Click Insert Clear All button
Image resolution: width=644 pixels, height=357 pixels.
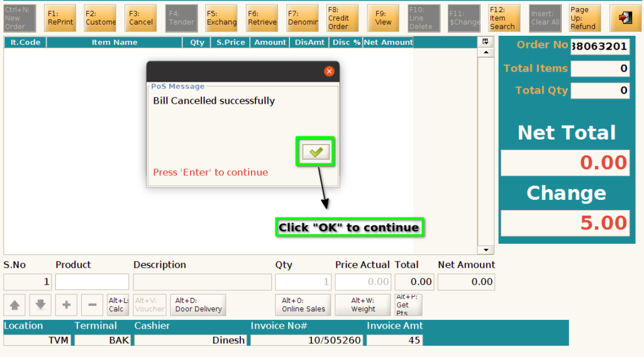[545, 18]
